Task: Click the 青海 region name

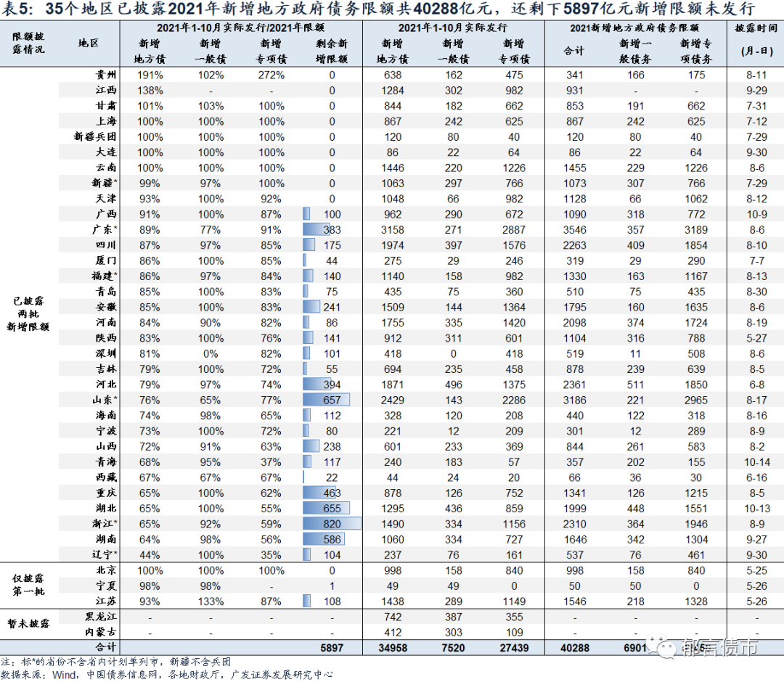Action: pyautogui.click(x=106, y=462)
